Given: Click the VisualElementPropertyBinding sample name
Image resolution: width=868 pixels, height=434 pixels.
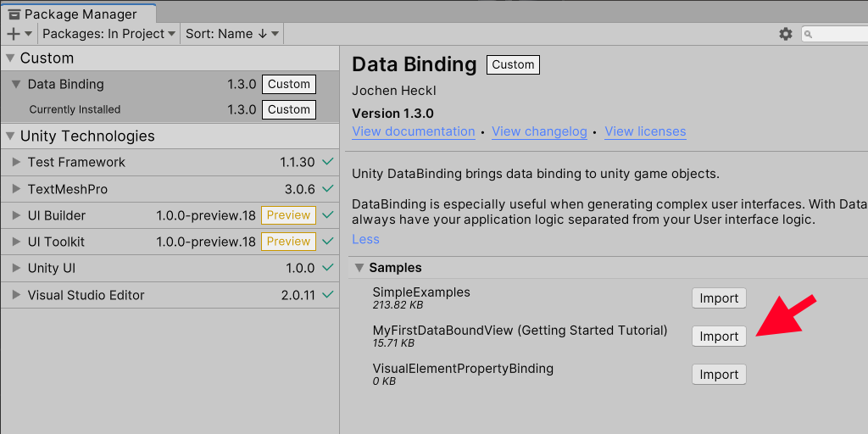Looking at the screenshot, I should click(x=463, y=369).
